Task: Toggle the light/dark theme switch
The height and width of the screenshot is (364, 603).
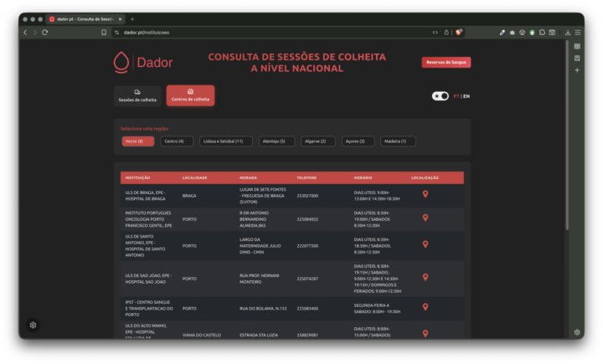Action: (441, 96)
